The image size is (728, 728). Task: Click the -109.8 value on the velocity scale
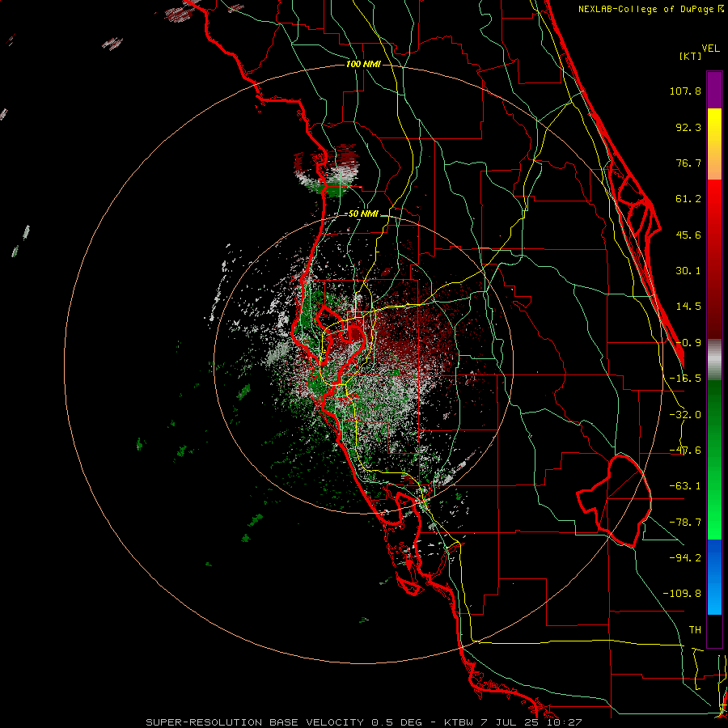[682, 594]
